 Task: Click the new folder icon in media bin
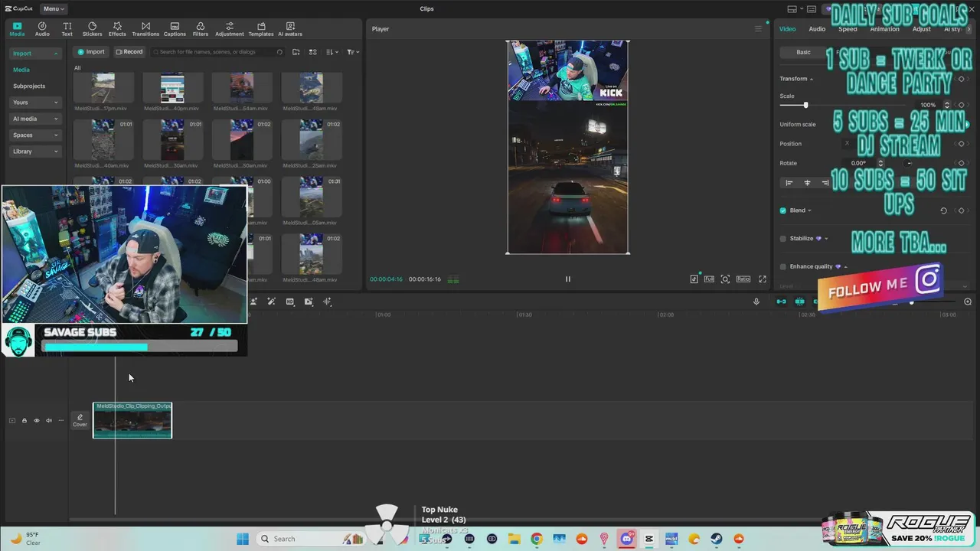coord(296,52)
